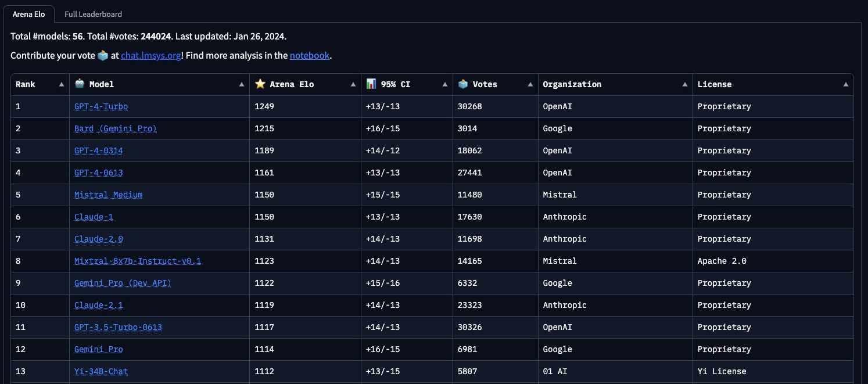Click the Organization column header text
Screen dimensions: 868x384
coord(572,84)
